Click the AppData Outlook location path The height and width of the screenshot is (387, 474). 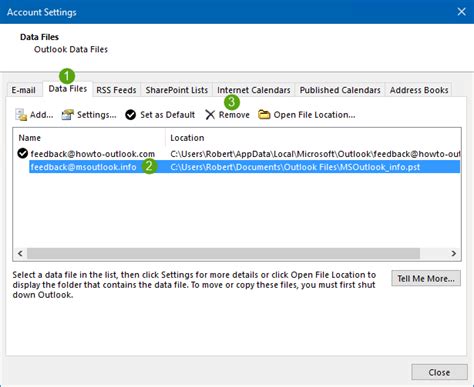[x=315, y=154]
